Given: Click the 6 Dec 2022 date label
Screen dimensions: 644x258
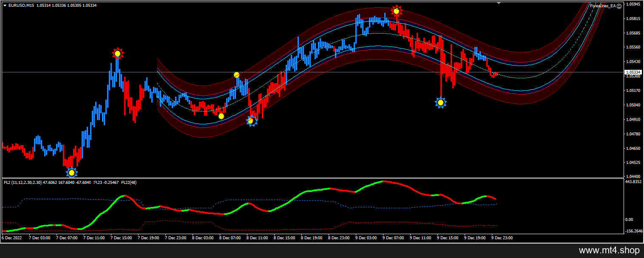Looking at the screenshot, I should pos(11,238).
